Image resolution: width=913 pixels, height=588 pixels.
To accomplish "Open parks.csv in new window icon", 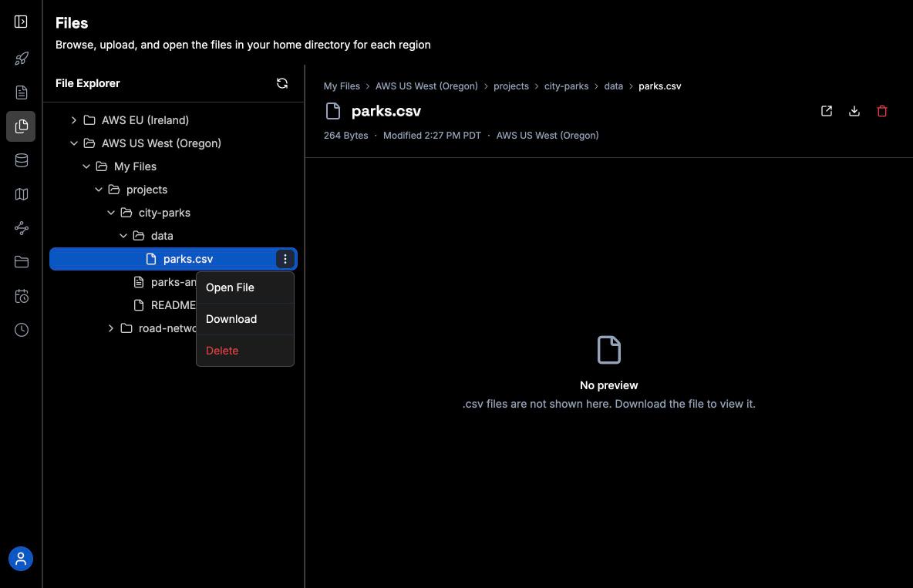I will [x=826, y=111].
